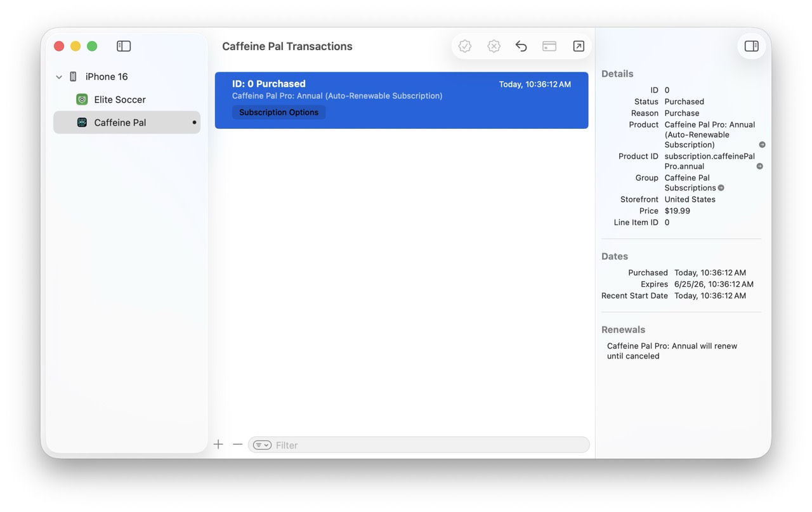Add a transaction with plus button
The height and width of the screenshot is (512, 812).
218,445
